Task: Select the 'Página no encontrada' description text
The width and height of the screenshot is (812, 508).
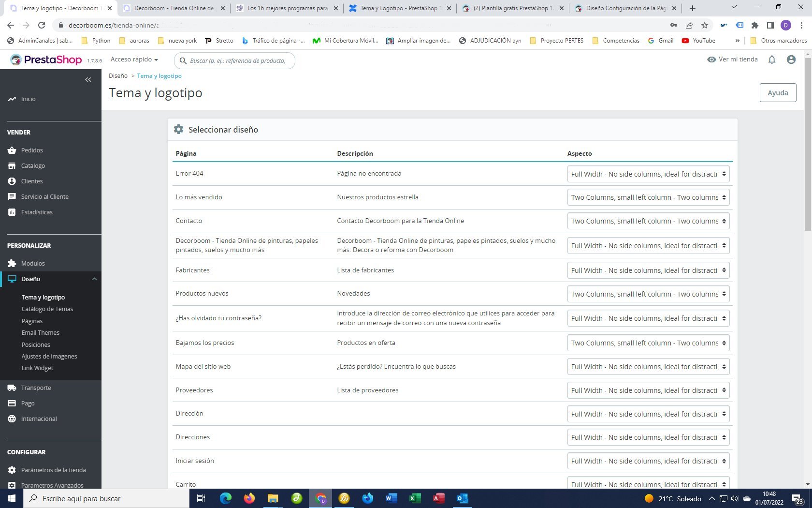Action: click(369, 174)
